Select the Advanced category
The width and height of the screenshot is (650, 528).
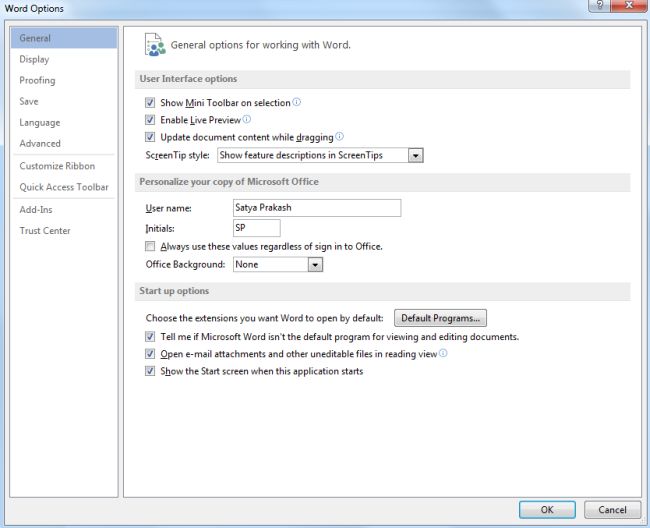(64, 143)
